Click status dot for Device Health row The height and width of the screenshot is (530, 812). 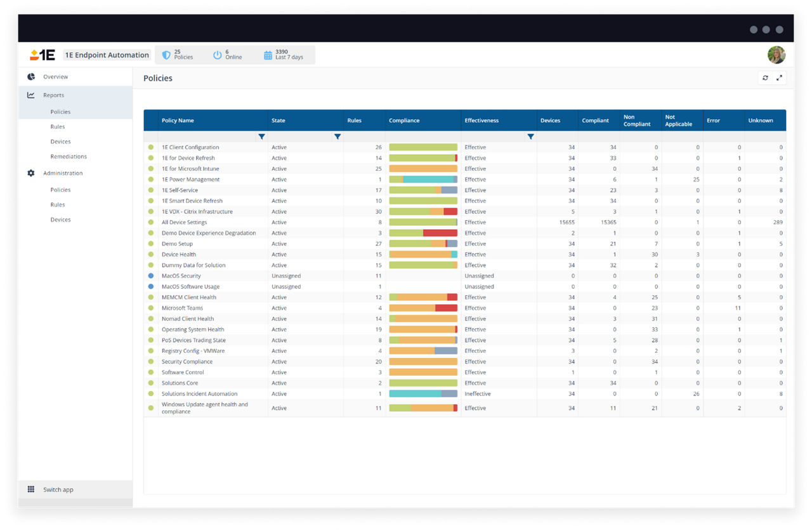[151, 255]
